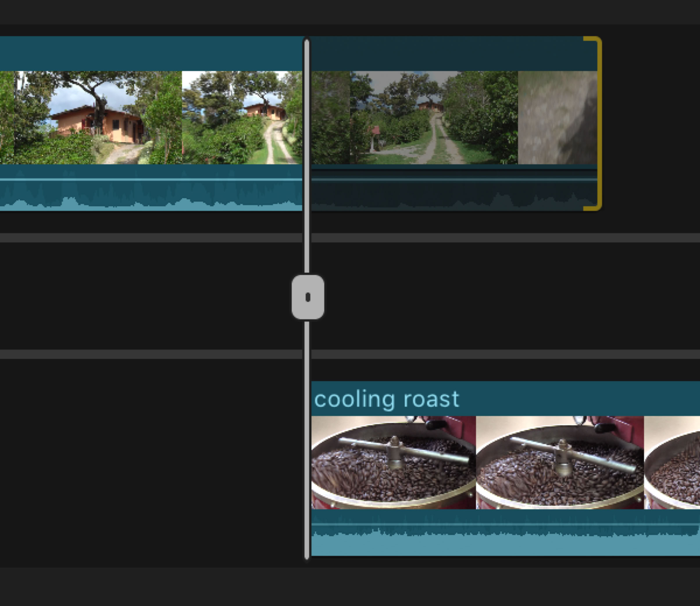Select the "cooling roast" clip label
This screenshot has height=606, width=700.
(386, 399)
